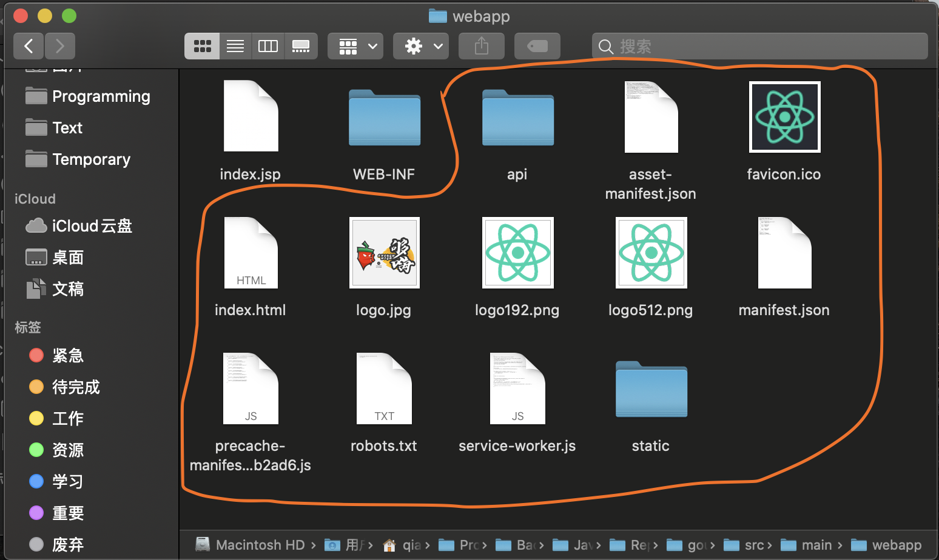The width and height of the screenshot is (939, 560).
Task: Switch to list view in the toolbar
Action: pos(235,45)
